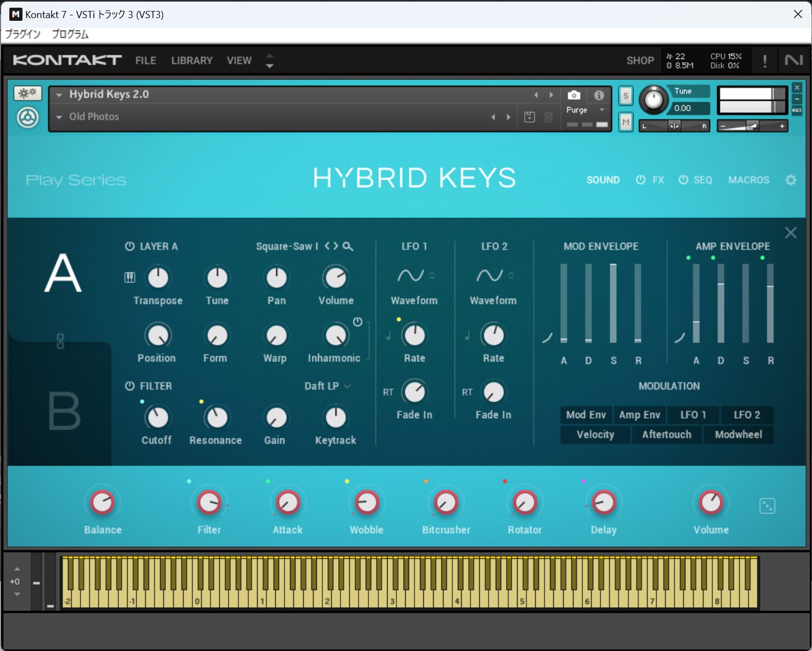Viewport: 812px width, 651px height.
Task: Click the Mod Envelope curve icon
Action: 547,338
